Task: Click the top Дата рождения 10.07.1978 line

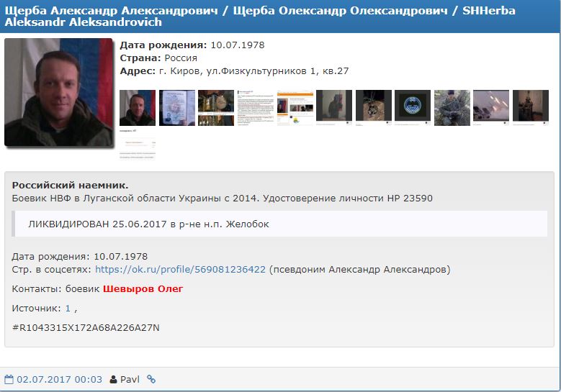Action: 192,45
